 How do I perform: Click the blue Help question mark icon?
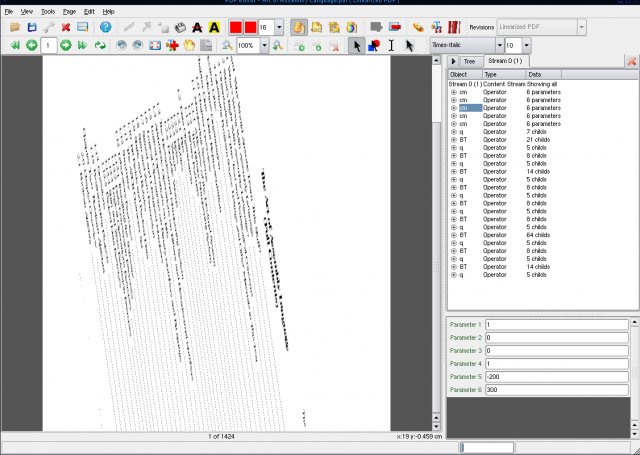click(105, 27)
